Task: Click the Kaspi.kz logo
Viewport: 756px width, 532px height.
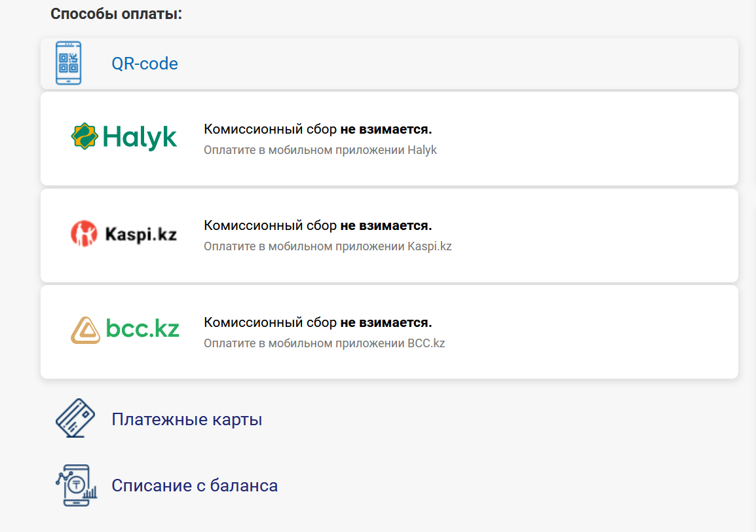Action: [124, 233]
